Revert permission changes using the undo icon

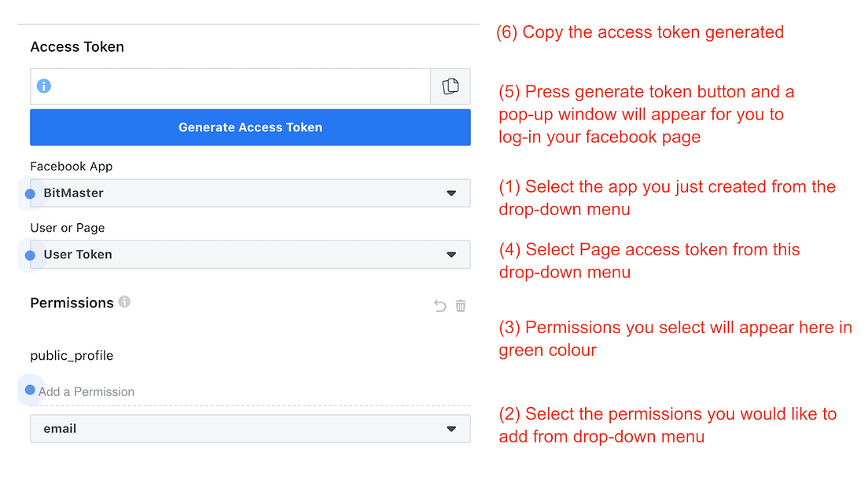tap(440, 306)
